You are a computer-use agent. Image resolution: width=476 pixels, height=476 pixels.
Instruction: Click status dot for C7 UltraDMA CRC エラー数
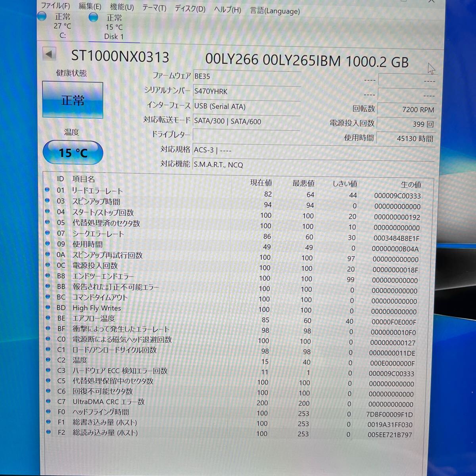tap(48, 401)
